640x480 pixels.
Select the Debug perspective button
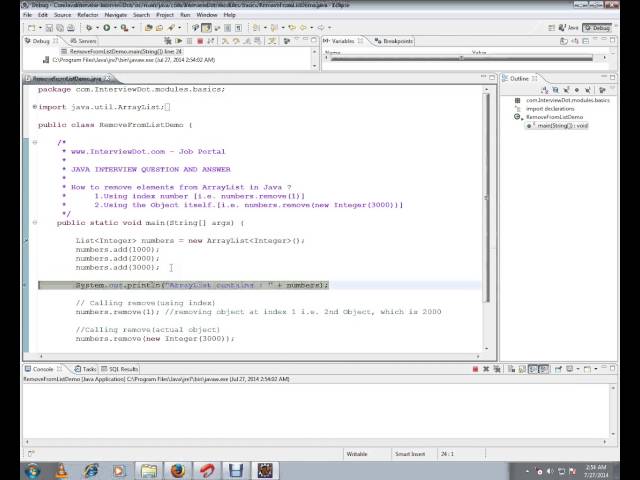coord(597,28)
